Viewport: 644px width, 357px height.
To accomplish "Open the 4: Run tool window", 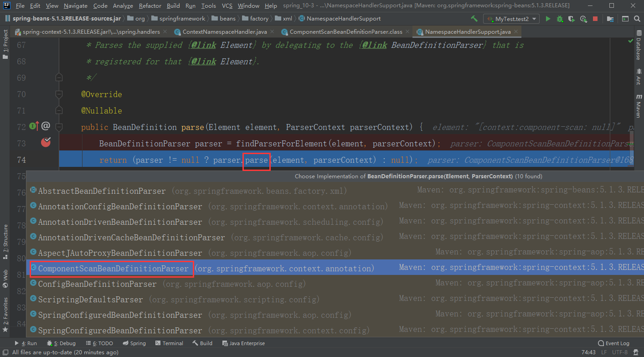I will click(x=26, y=343).
